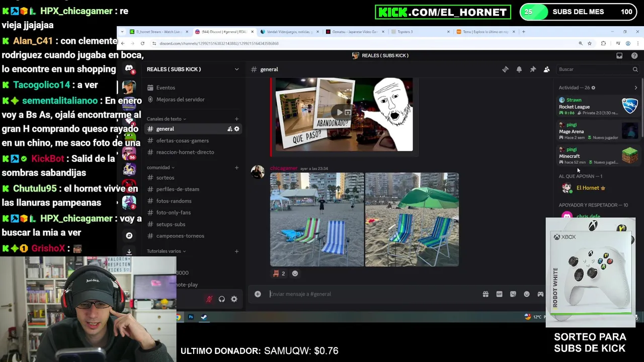The height and width of the screenshot is (362, 644).
Task: Collapse the comunidad category
Action: (160, 167)
